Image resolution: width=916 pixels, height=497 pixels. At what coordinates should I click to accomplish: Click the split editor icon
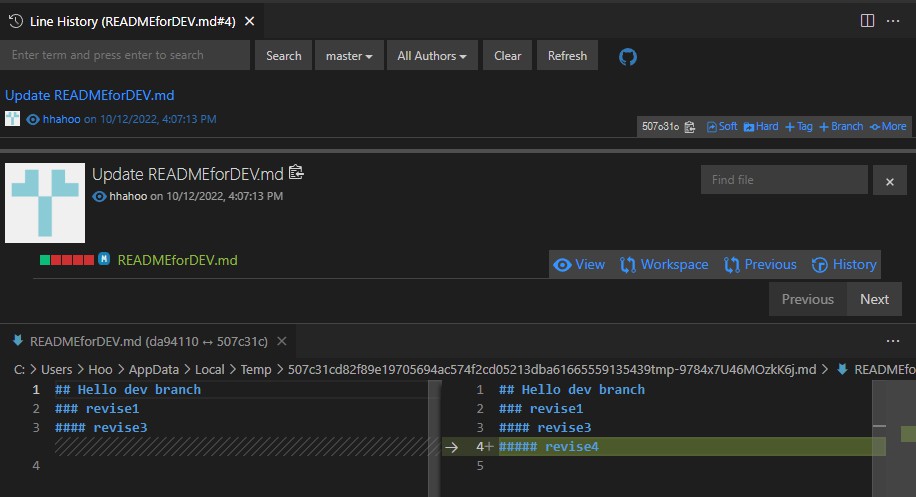[x=868, y=21]
